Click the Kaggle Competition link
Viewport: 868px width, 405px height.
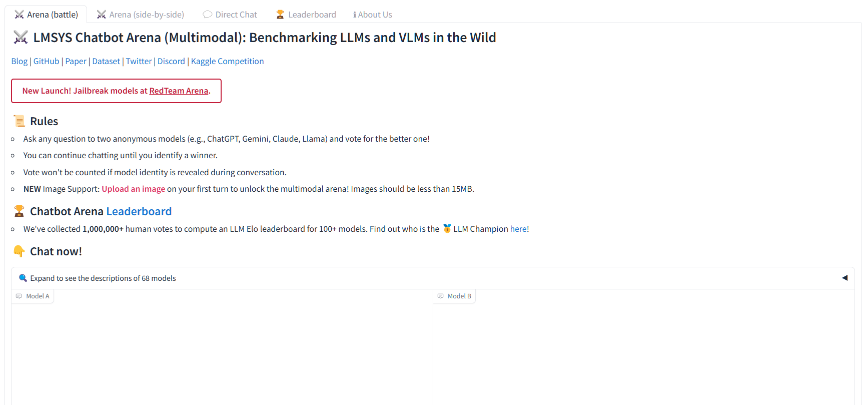click(227, 61)
